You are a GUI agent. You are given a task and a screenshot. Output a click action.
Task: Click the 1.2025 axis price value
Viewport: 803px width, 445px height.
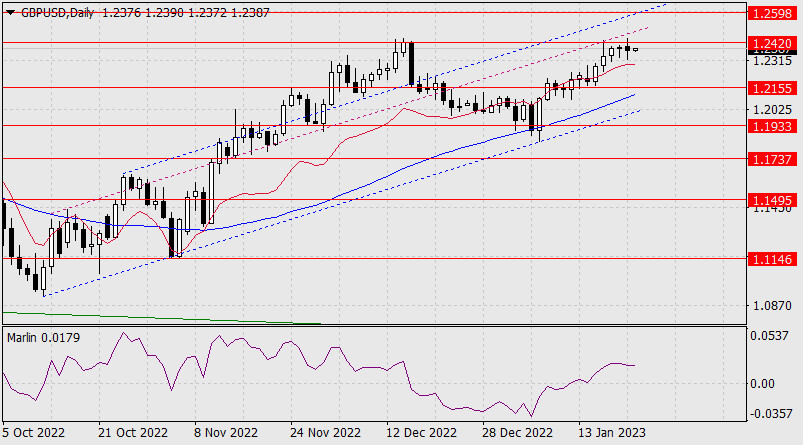pyautogui.click(x=772, y=110)
